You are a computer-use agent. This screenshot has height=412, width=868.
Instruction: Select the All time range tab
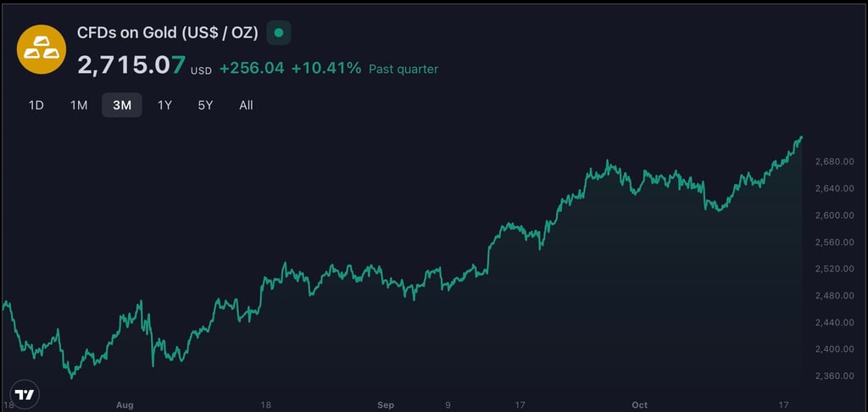click(x=246, y=105)
